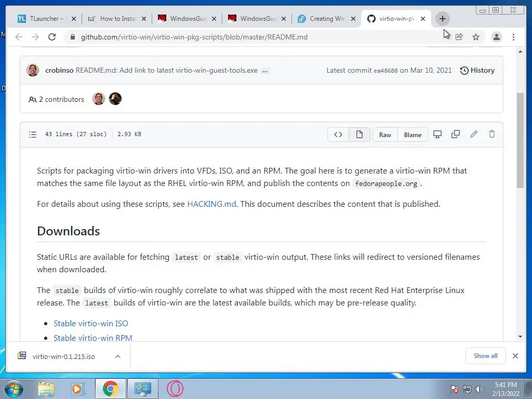Click the scrollbar down arrow

[520, 337]
